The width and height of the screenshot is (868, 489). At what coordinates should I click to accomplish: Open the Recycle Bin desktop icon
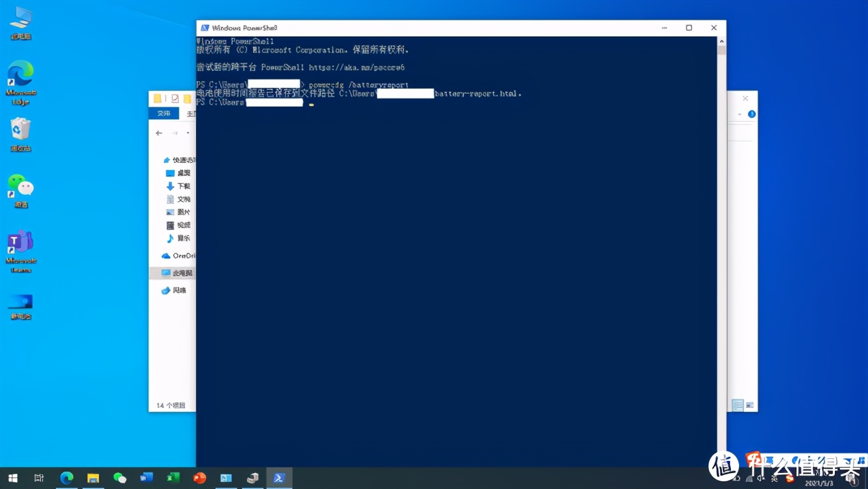pos(20,130)
